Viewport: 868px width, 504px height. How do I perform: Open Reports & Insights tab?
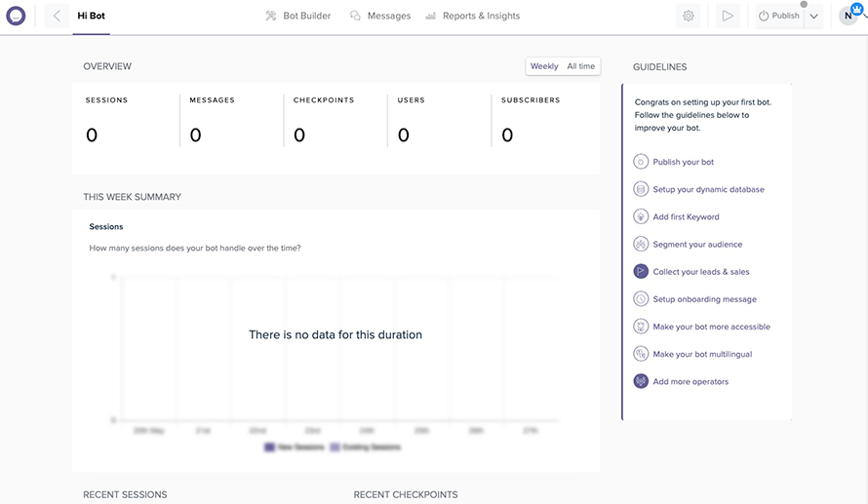473,16
